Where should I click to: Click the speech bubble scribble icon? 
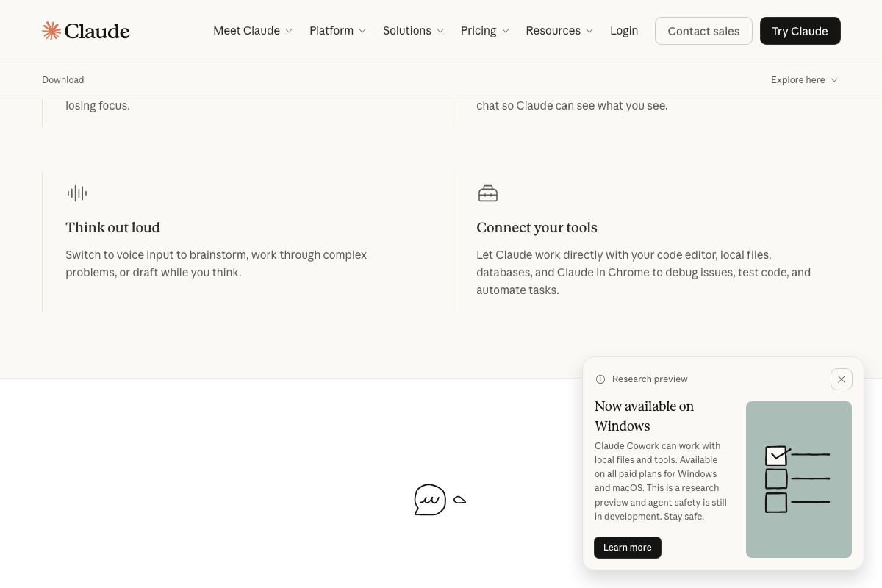430,500
